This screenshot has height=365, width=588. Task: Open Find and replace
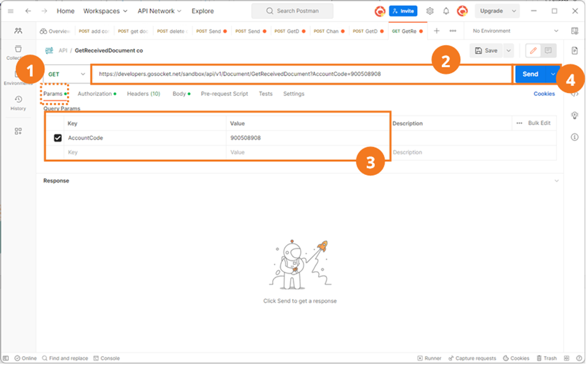tap(65, 358)
